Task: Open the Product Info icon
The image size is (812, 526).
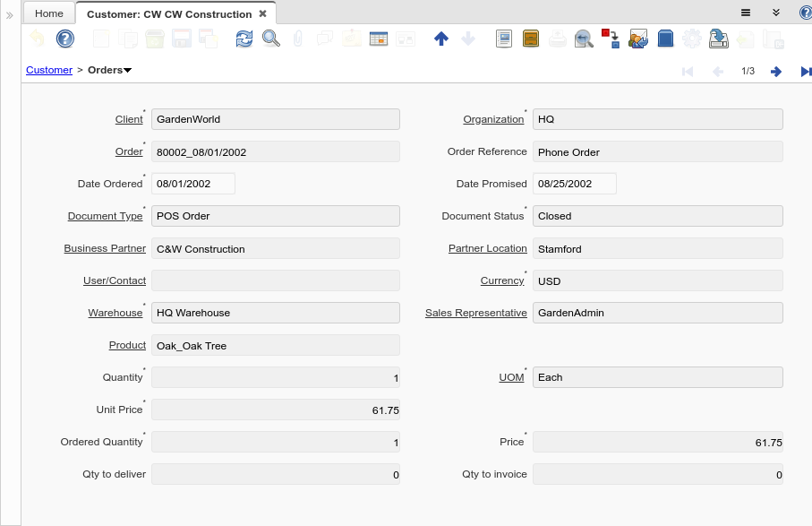Action: tap(665, 39)
